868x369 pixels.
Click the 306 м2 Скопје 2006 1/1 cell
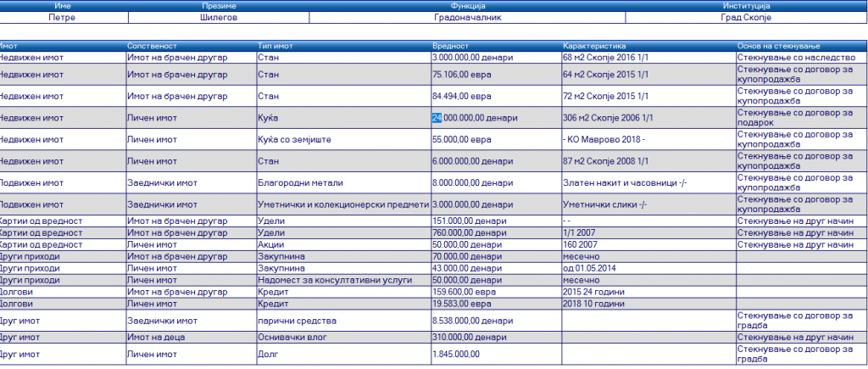[648, 118]
